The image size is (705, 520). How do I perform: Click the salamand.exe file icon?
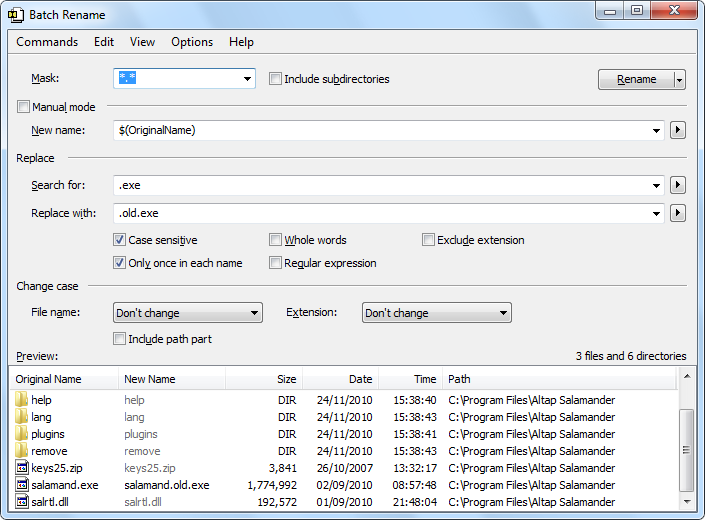22,485
